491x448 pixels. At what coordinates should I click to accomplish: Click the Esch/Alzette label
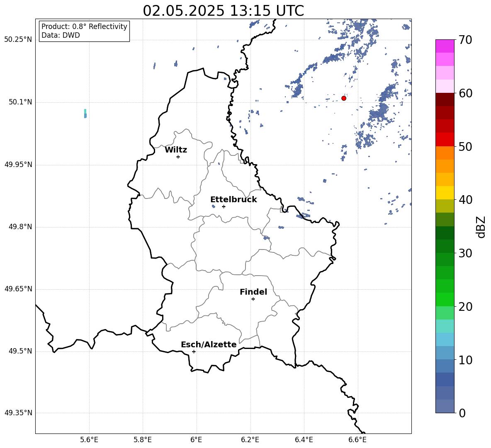tap(209, 345)
